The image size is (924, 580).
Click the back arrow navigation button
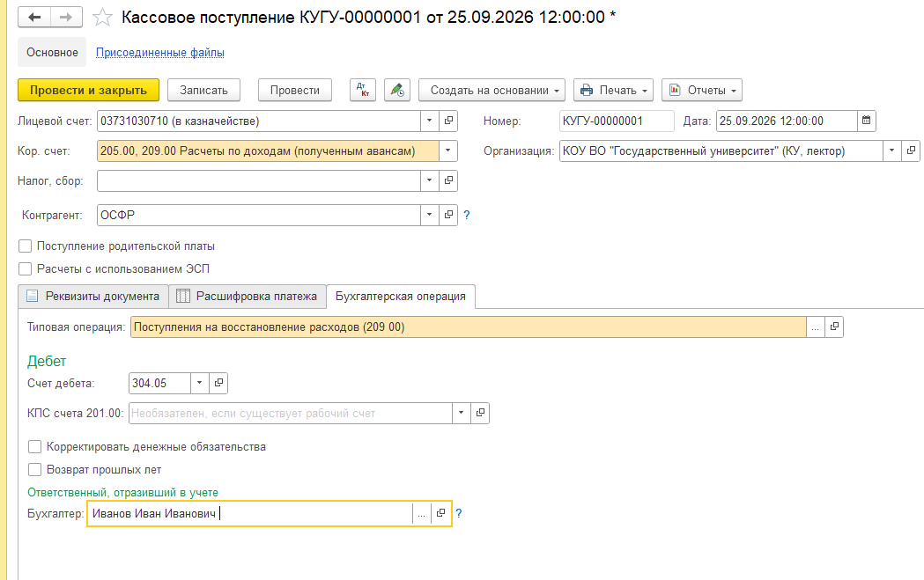(x=34, y=17)
